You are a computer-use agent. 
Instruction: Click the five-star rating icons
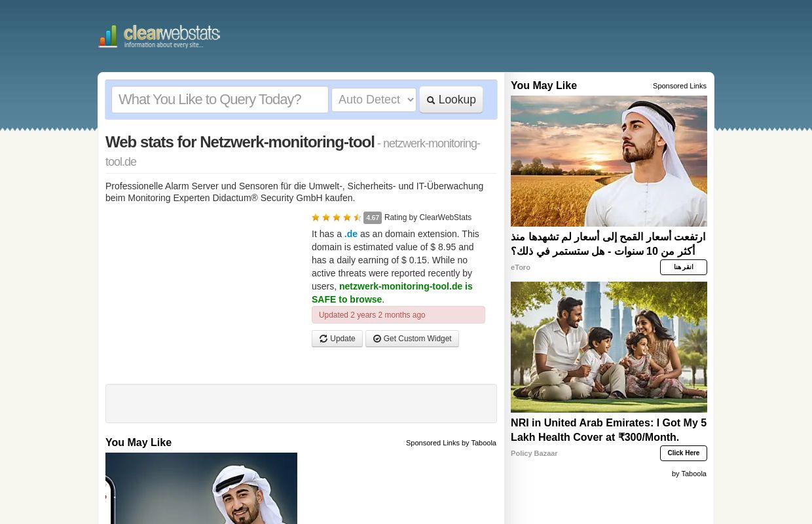click(x=337, y=217)
